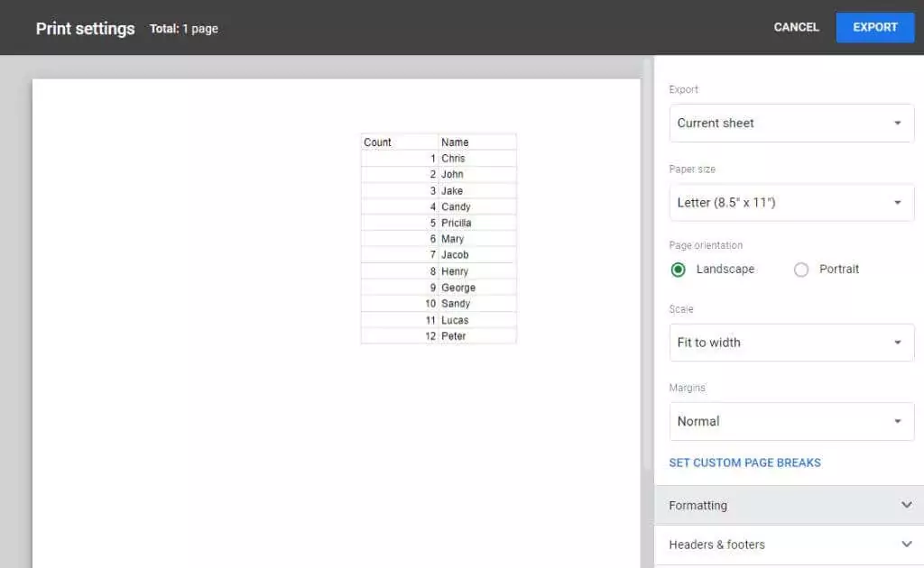Click the Headers & footers chevron icon
The width and height of the screenshot is (924, 568).
click(x=907, y=545)
